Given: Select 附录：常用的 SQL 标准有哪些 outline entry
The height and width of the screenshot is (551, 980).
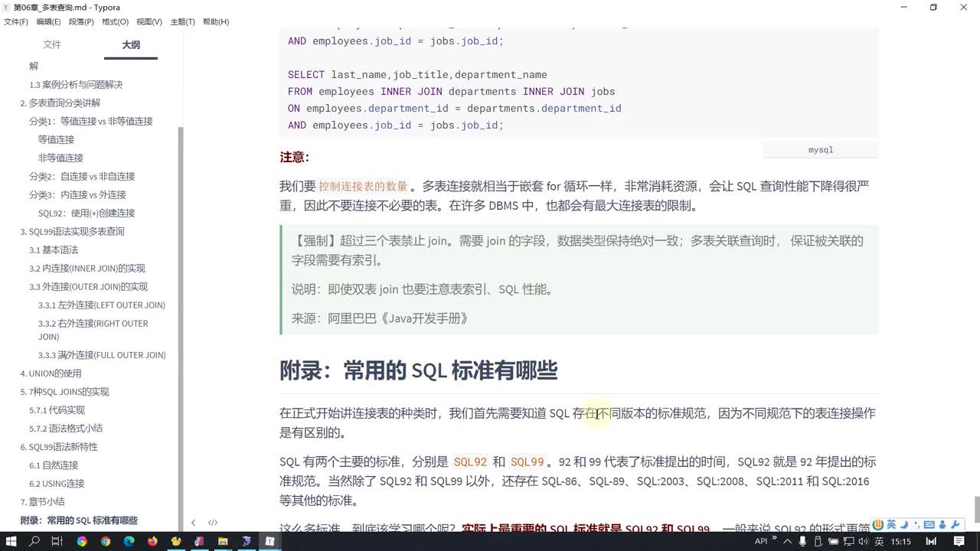Looking at the screenshot, I should (79, 520).
